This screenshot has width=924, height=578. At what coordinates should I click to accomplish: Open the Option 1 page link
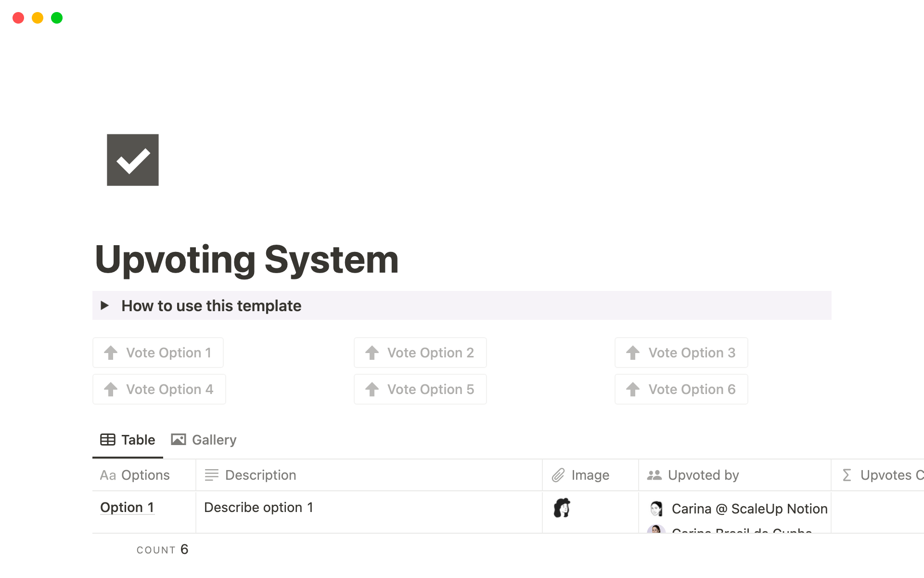(x=127, y=507)
